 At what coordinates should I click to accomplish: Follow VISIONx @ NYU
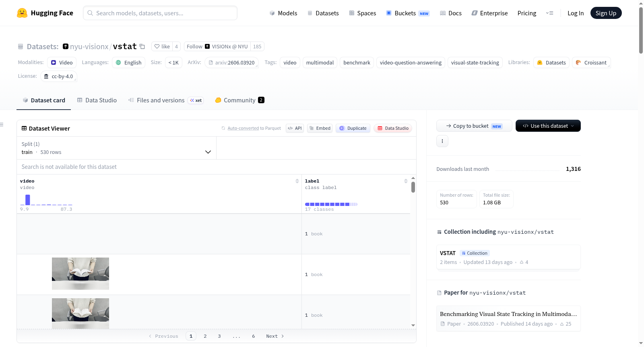pyautogui.click(x=217, y=46)
